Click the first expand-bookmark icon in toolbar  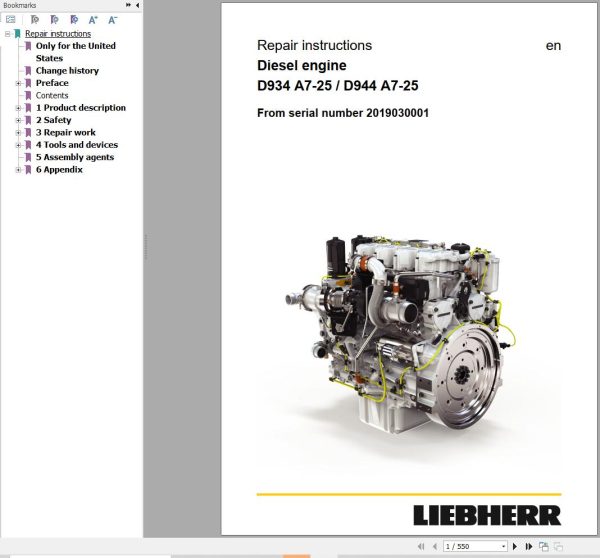[34, 20]
